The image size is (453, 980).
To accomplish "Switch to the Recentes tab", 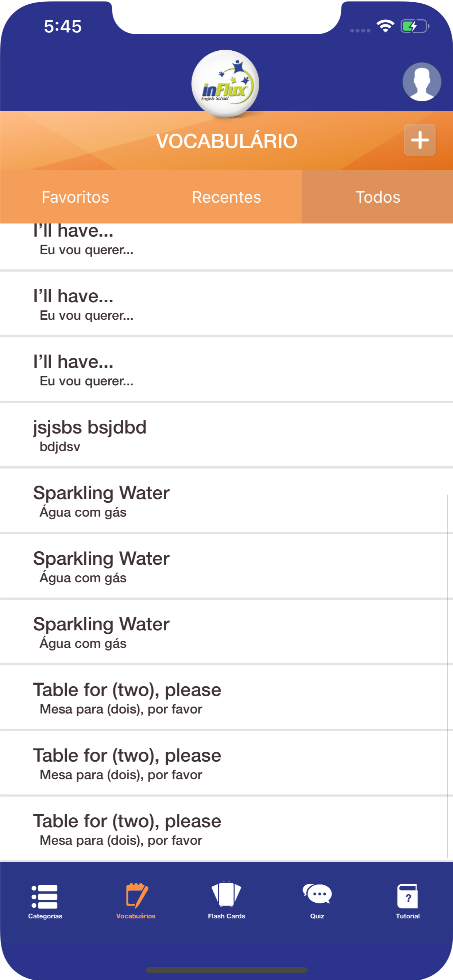I will point(226,197).
